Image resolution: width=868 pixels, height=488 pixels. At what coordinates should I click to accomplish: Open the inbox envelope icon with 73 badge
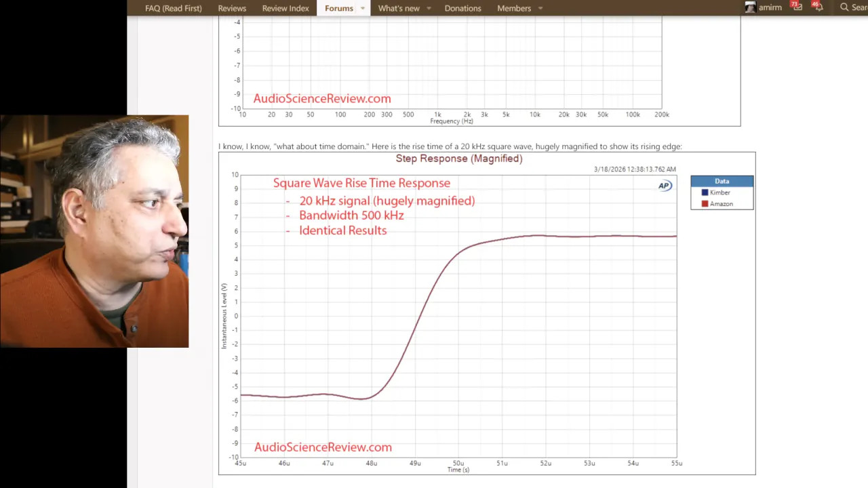pos(797,7)
